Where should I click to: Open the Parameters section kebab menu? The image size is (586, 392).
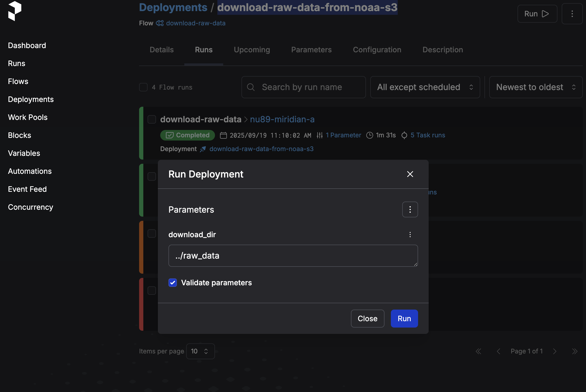point(410,209)
